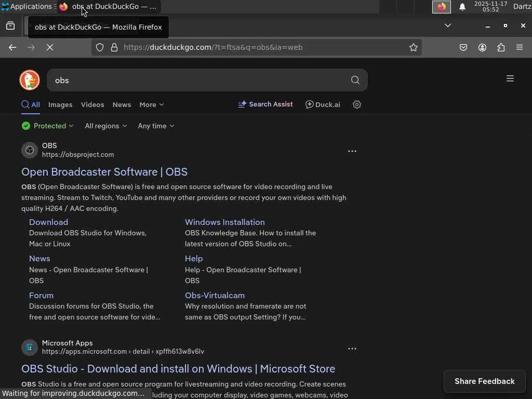Click into the obs search field
532x399 pixels.
[x=197, y=80]
